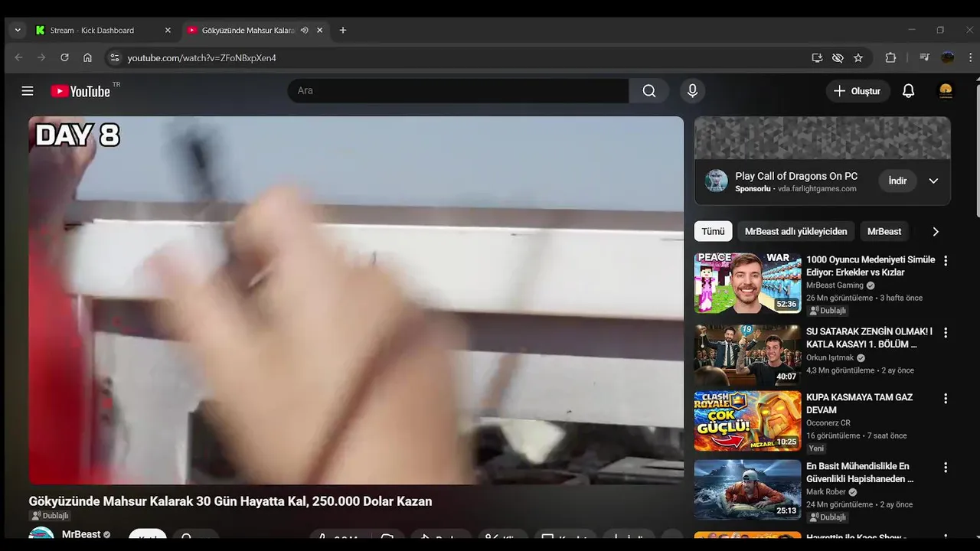Bookmark this page with the star
980x551 pixels.
click(858, 57)
